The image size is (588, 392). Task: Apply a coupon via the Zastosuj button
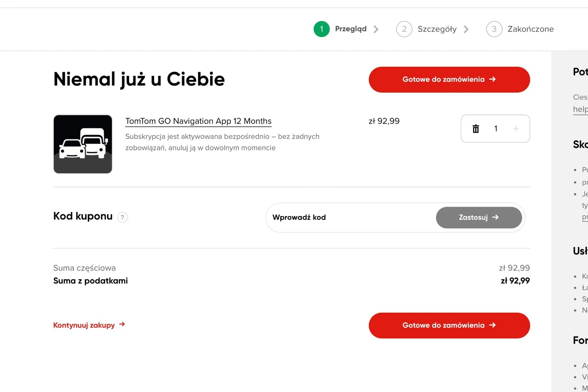pos(479,218)
